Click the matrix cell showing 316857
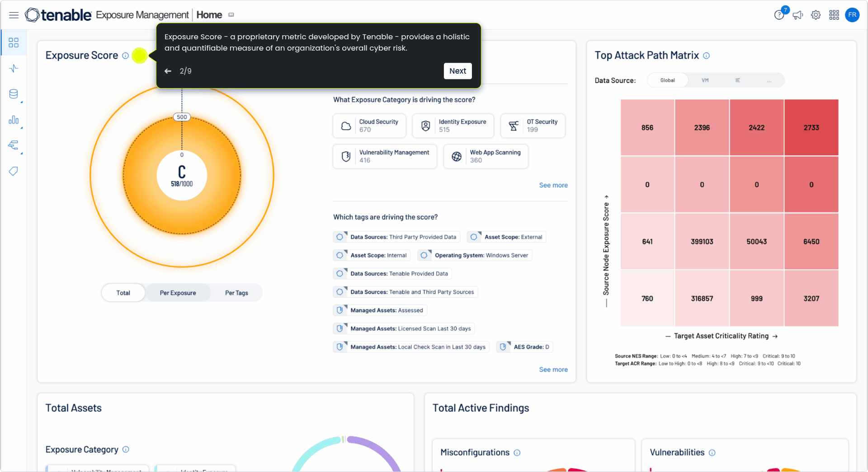The height and width of the screenshot is (472, 868). coord(702,299)
